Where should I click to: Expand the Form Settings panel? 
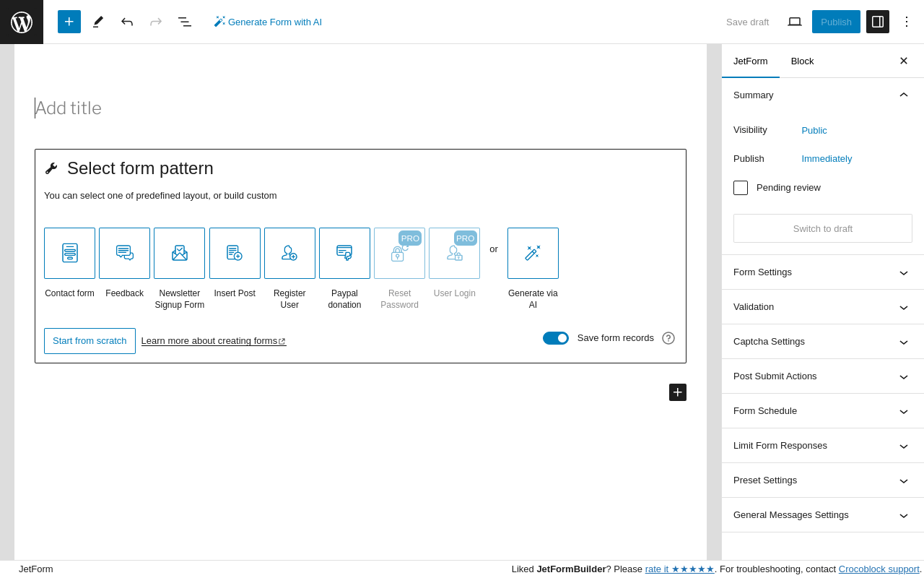click(x=823, y=272)
